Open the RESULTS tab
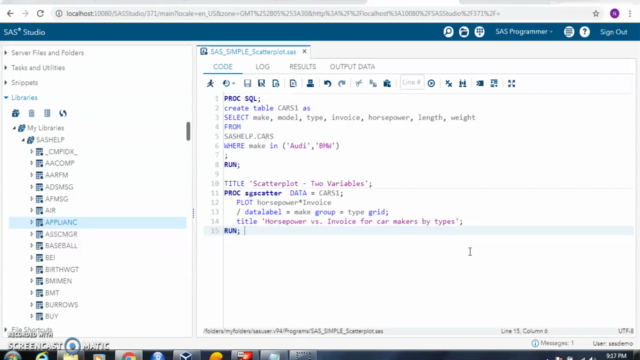 (302, 67)
